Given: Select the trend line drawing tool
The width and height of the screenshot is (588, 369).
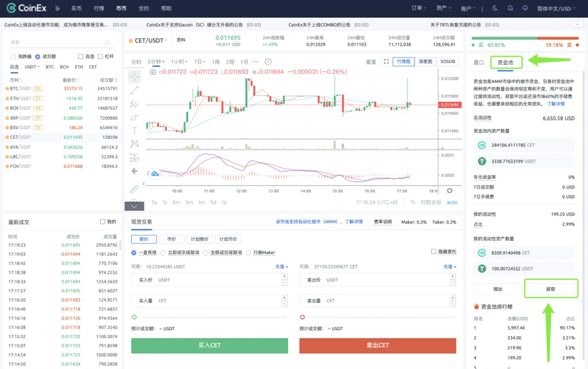Looking at the screenshot, I should (134, 90).
